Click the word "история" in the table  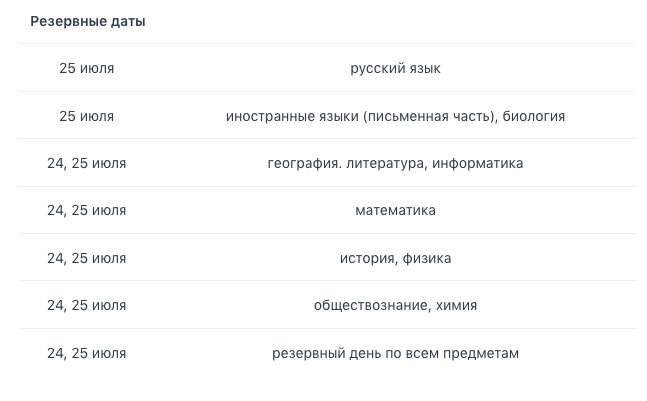pos(367,258)
